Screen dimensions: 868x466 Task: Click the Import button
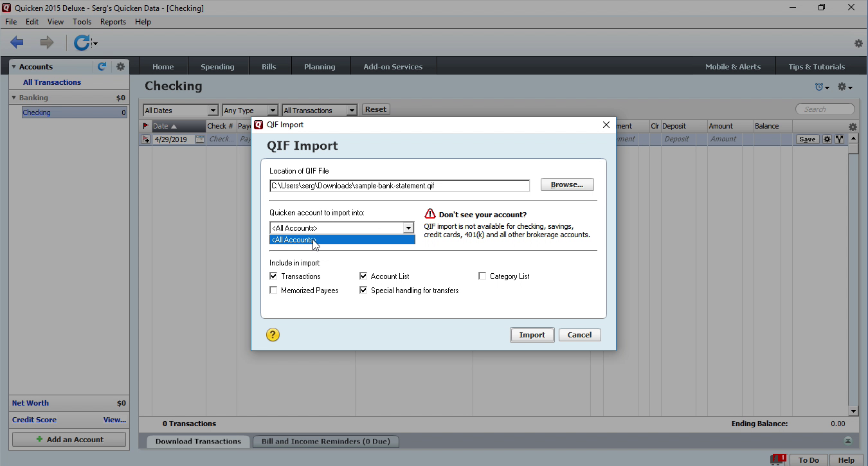tap(532, 335)
